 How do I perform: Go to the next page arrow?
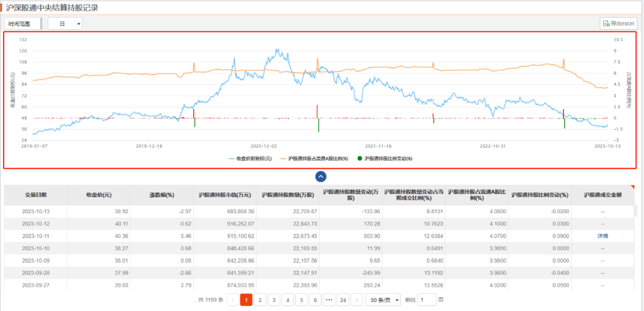(x=357, y=300)
